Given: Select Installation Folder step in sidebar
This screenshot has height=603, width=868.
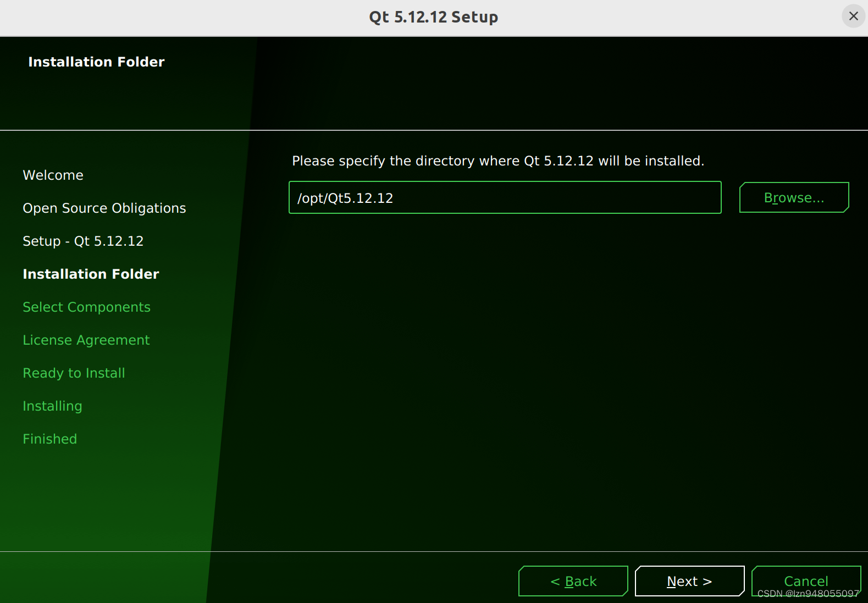Looking at the screenshot, I should tap(91, 274).
